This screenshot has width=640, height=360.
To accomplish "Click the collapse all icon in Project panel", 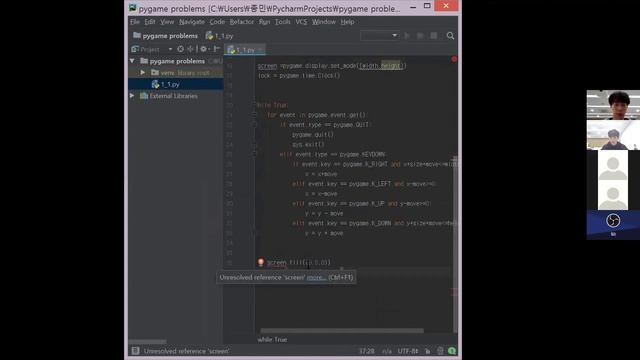I will tap(190, 49).
